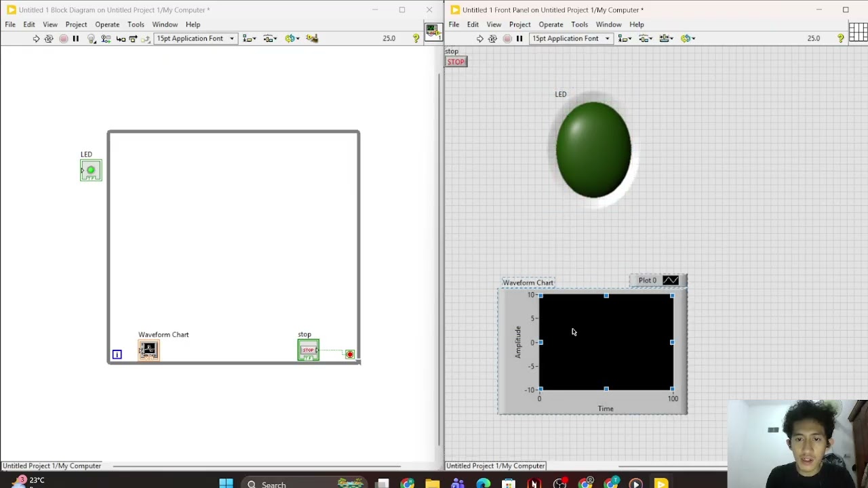Toggle the green LED indicator
The height and width of the screenshot is (488, 868).
click(x=593, y=150)
